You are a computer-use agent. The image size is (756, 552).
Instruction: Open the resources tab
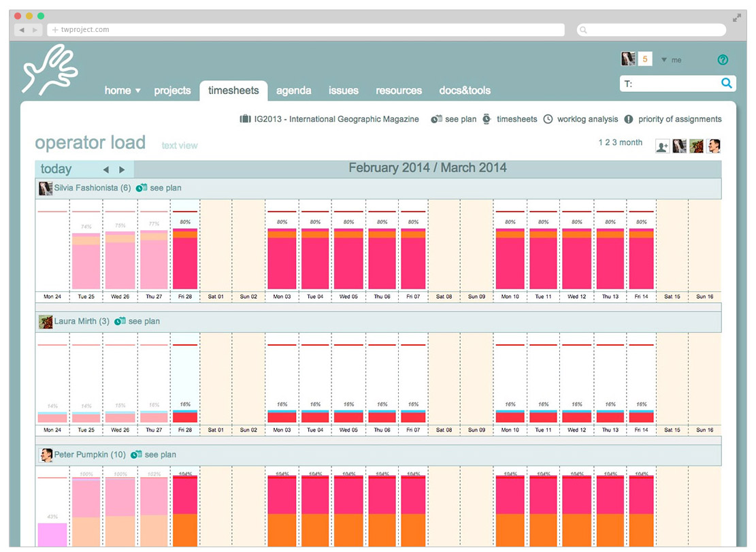399,91
